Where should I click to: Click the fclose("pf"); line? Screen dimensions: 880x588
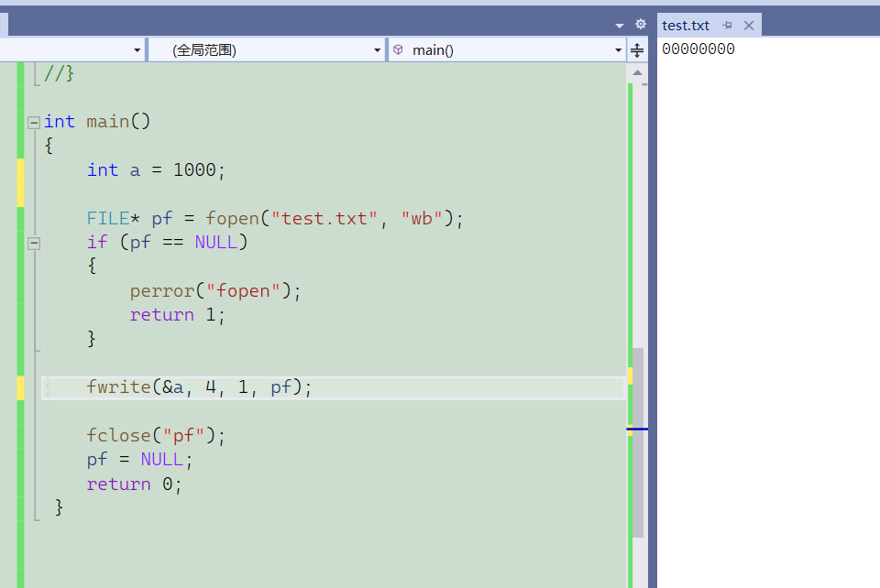[156, 436]
